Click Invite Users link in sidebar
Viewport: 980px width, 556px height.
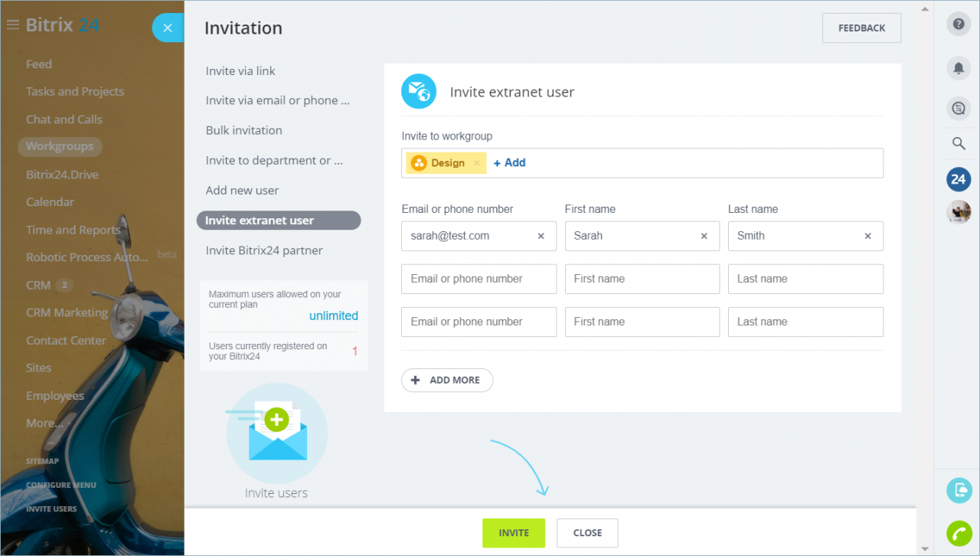(x=51, y=509)
